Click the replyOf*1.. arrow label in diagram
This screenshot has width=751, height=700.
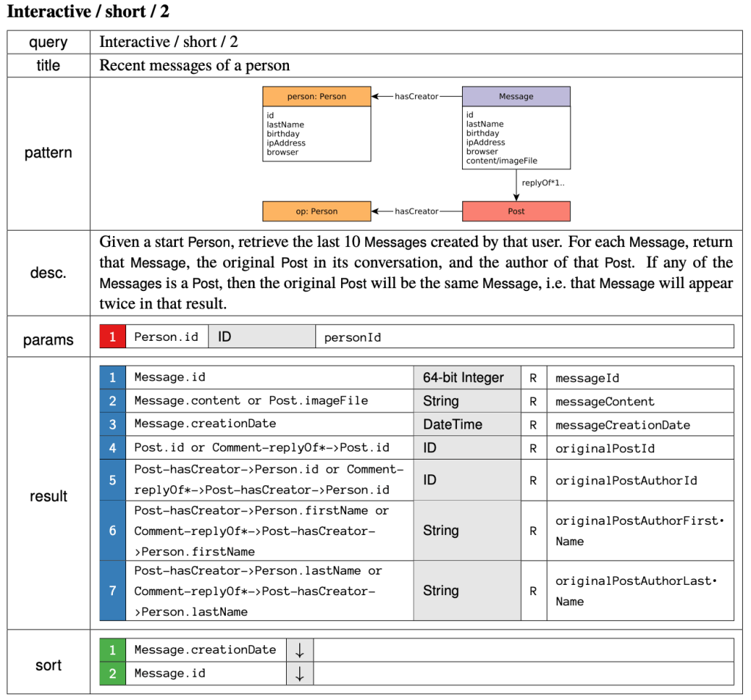(x=541, y=183)
